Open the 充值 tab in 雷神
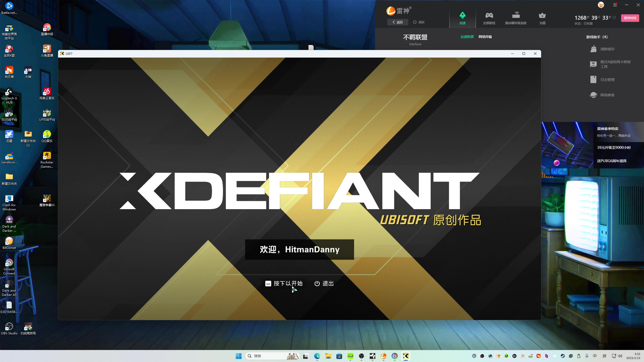This screenshot has height=362, width=644. 542,18
